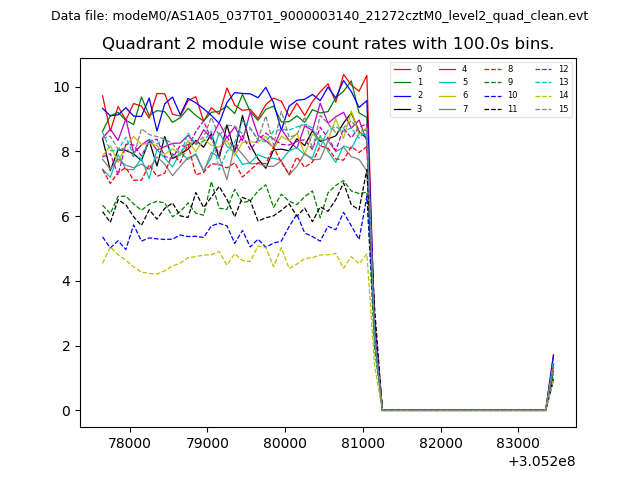
Task: Click the x-axis tick label 83000
Action: point(518,441)
